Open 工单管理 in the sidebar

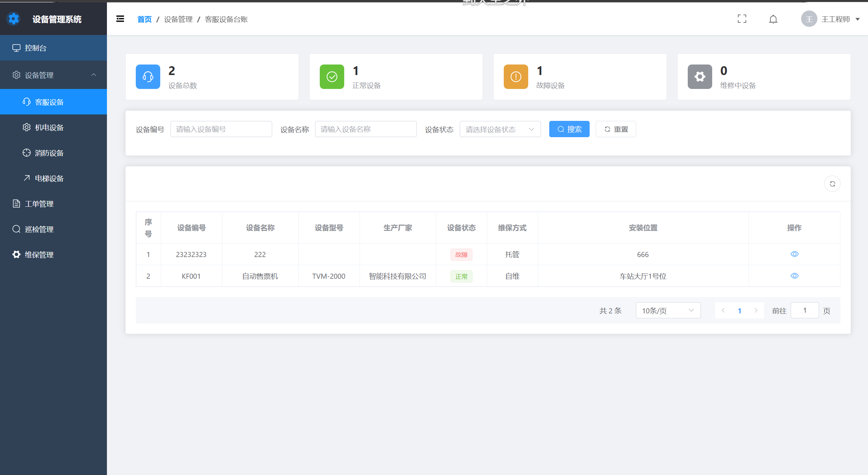[39, 204]
